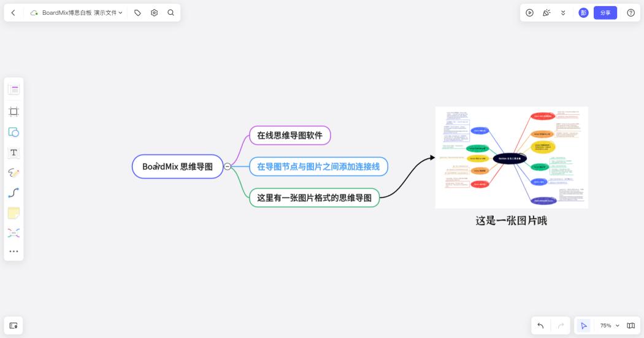Select the BoardMix 思维导图 root node
The image size is (644, 338).
pyautogui.click(x=177, y=166)
